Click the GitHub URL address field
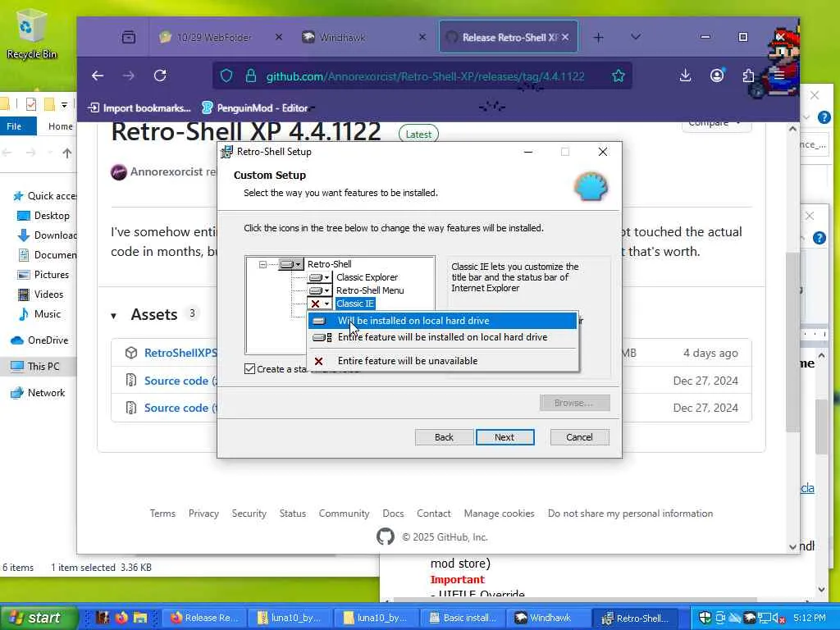This screenshot has height=630, width=840. click(426, 76)
